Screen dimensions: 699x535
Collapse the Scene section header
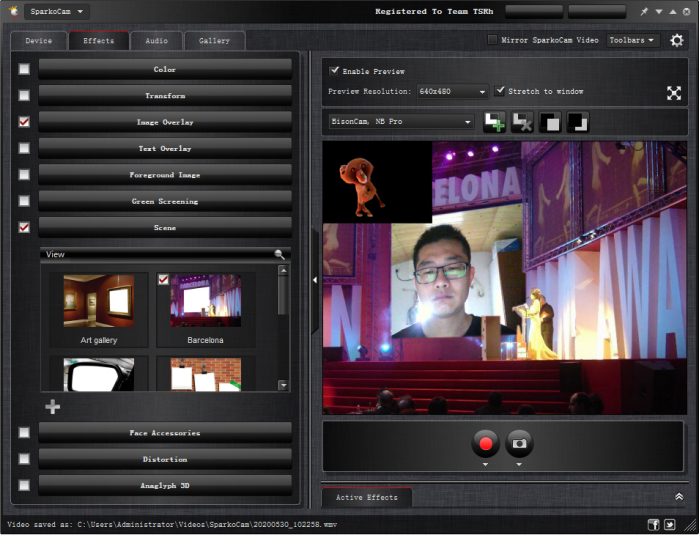pyautogui.click(x=165, y=227)
